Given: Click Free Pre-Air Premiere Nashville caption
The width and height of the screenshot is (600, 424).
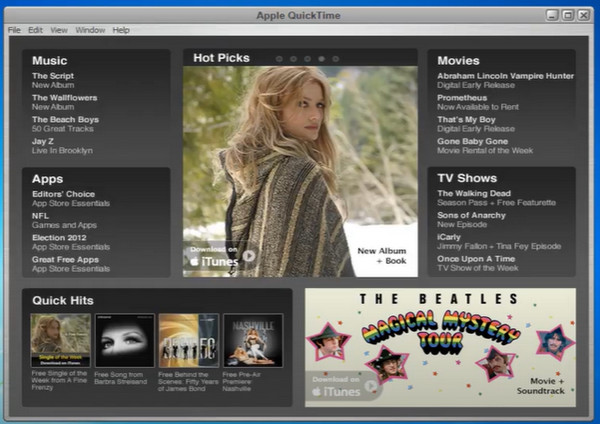Looking at the screenshot, I should click(241, 382).
